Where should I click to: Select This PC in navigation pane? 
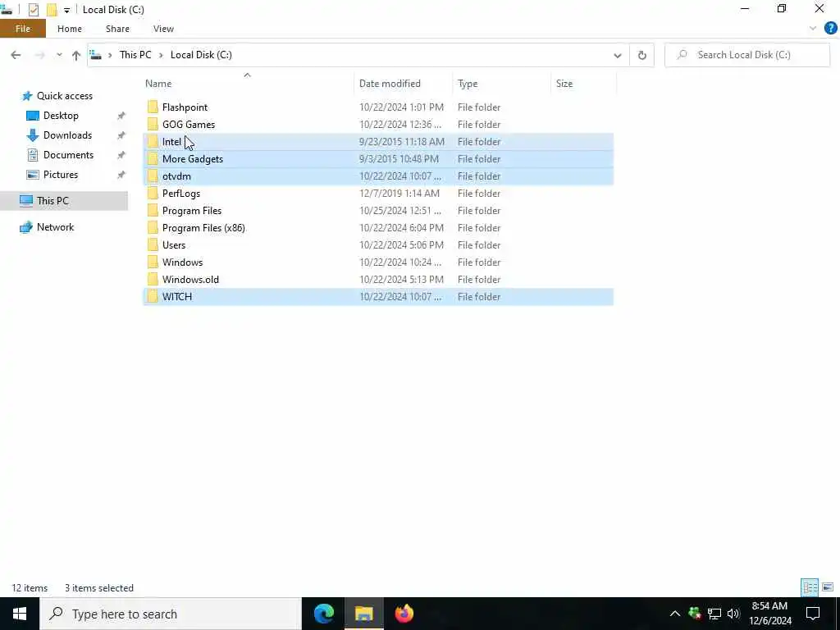coord(52,201)
